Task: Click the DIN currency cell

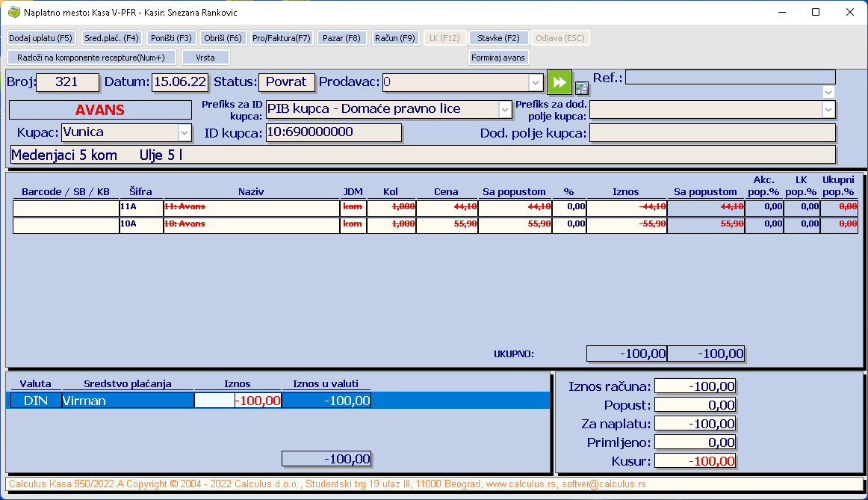Action: [x=35, y=401]
